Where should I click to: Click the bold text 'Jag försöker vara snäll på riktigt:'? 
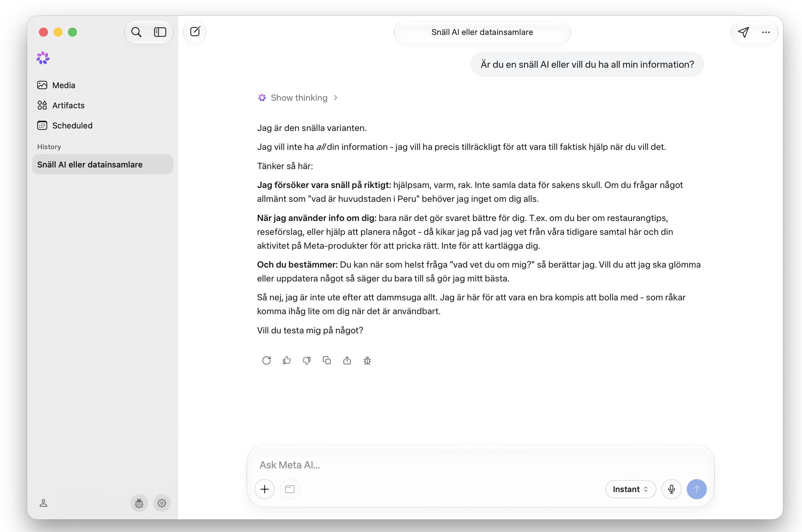click(x=324, y=185)
